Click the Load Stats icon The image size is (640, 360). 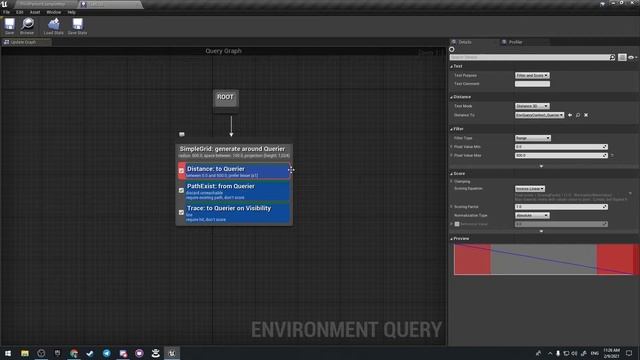[x=53, y=26]
